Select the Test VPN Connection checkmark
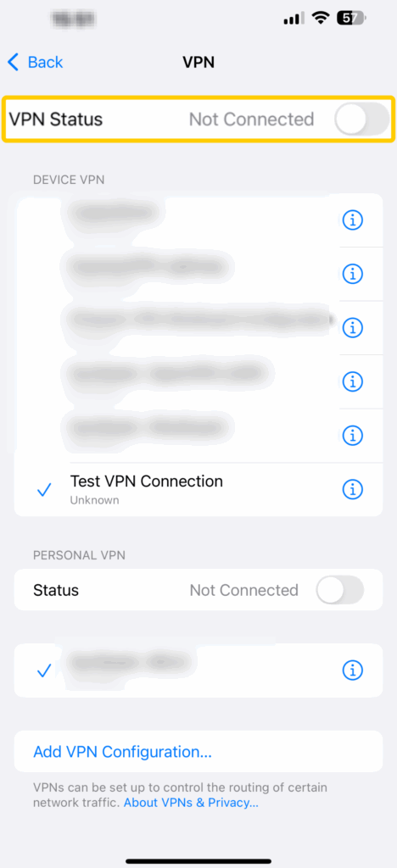This screenshot has height=868, width=397. 44,489
